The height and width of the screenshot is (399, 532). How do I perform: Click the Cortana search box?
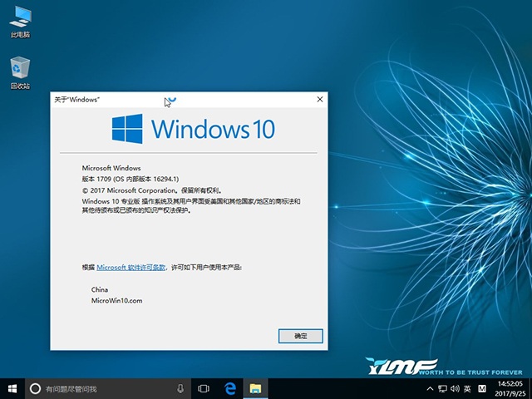point(108,389)
